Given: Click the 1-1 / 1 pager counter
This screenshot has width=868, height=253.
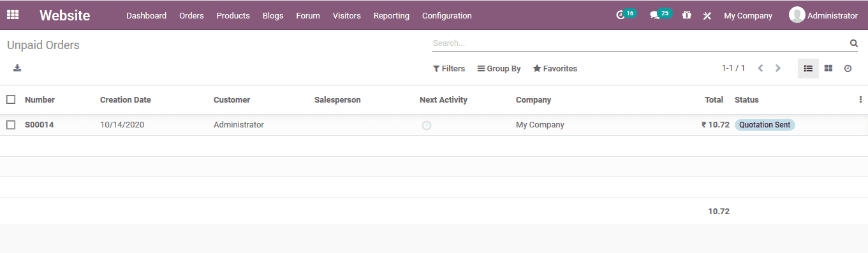Looking at the screenshot, I should (733, 68).
